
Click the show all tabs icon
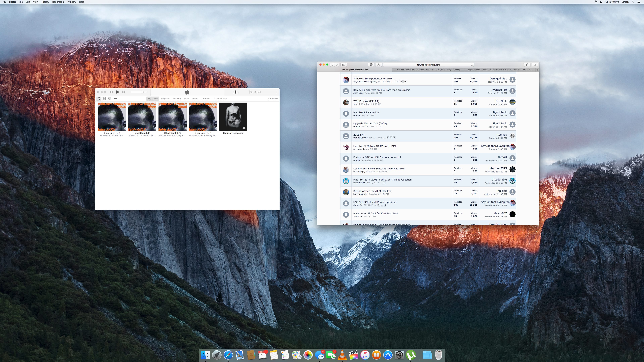pos(535,65)
